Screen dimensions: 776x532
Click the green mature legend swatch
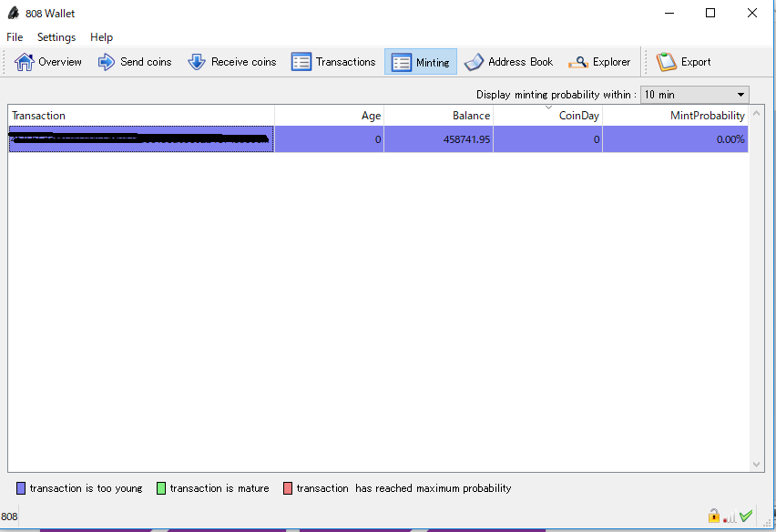tap(161, 488)
